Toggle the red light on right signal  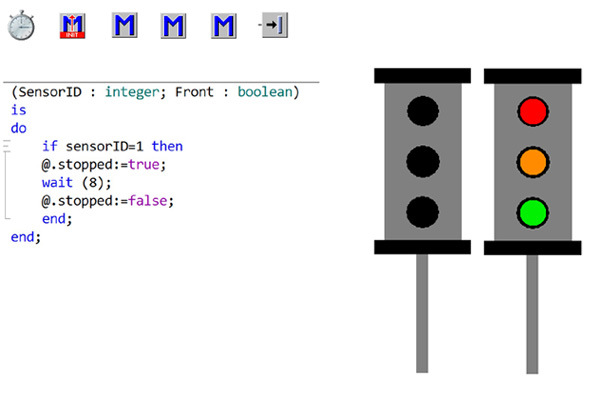click(x=532, y=109)
